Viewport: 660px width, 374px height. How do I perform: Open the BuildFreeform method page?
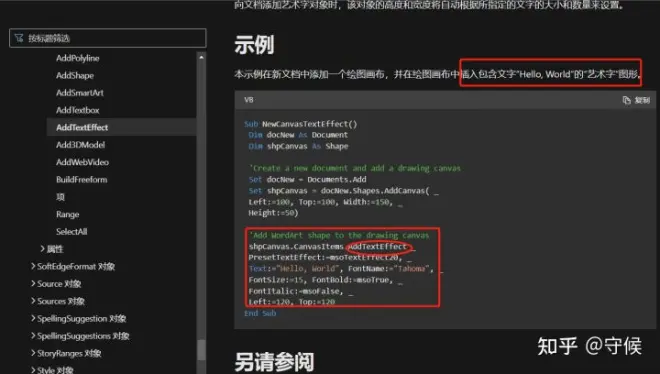pyautogui.click(x=81, y=179)
